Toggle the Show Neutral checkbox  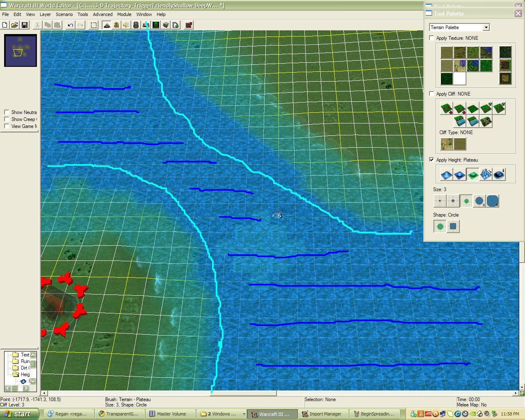7,112
